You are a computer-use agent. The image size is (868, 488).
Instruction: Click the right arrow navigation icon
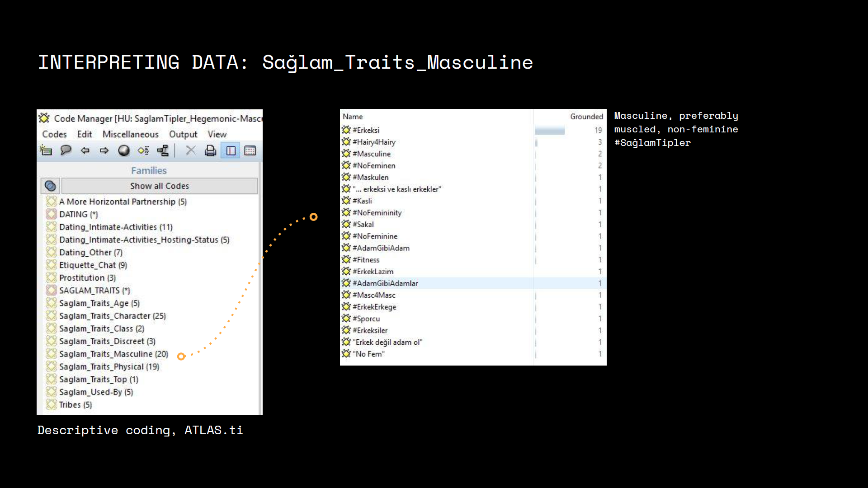pos(104,150)
